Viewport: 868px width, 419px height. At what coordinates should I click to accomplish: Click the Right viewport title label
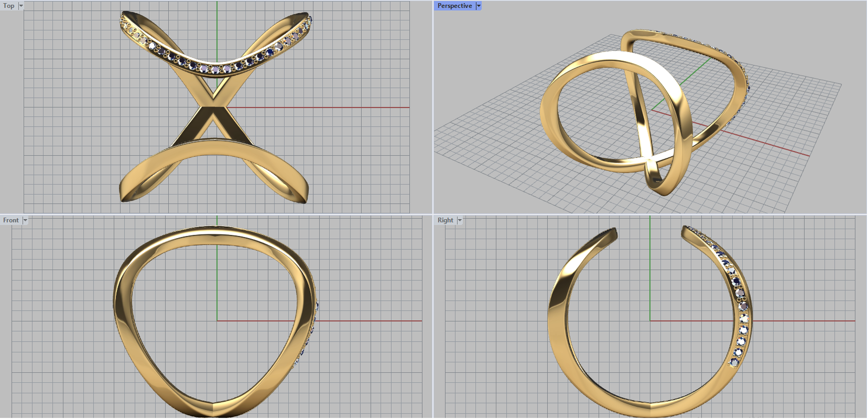pyautogui.click(x=445, y=220)
